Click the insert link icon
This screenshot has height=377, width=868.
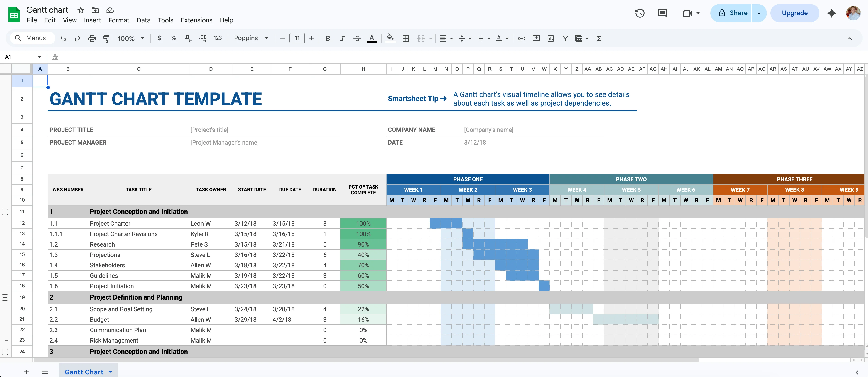click(521, 38)
